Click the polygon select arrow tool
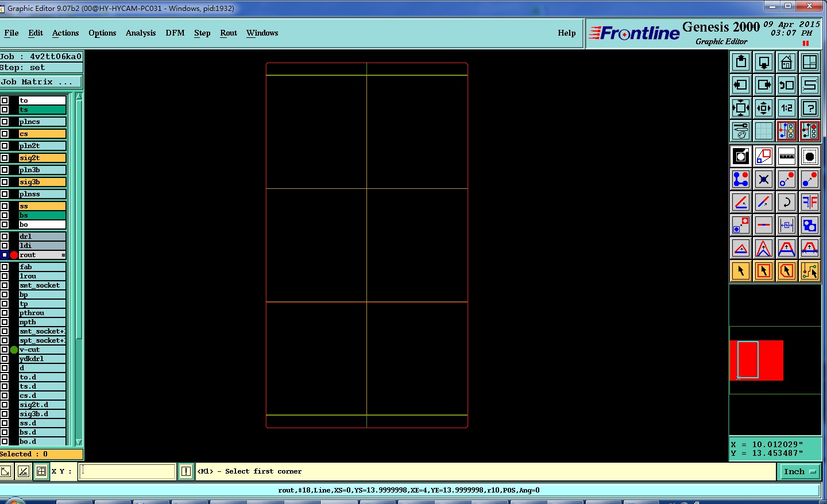Screen dimensions: 827x504 tap(787, 271)
